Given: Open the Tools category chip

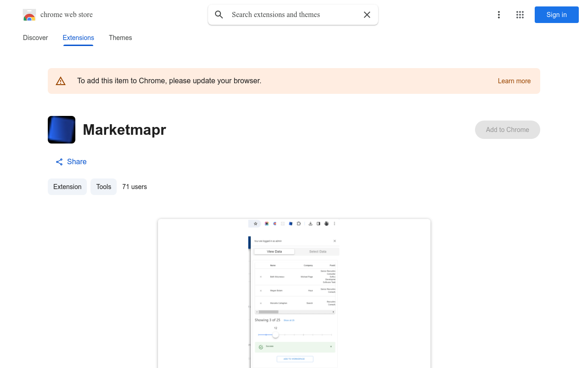Looking at the screenshot, I should point(104,187).
